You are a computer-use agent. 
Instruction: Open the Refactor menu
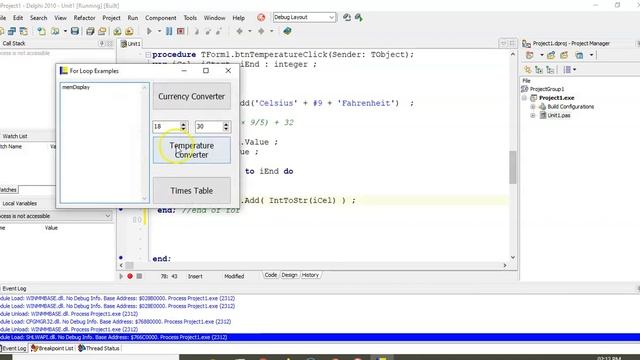(x=84, y=18)
